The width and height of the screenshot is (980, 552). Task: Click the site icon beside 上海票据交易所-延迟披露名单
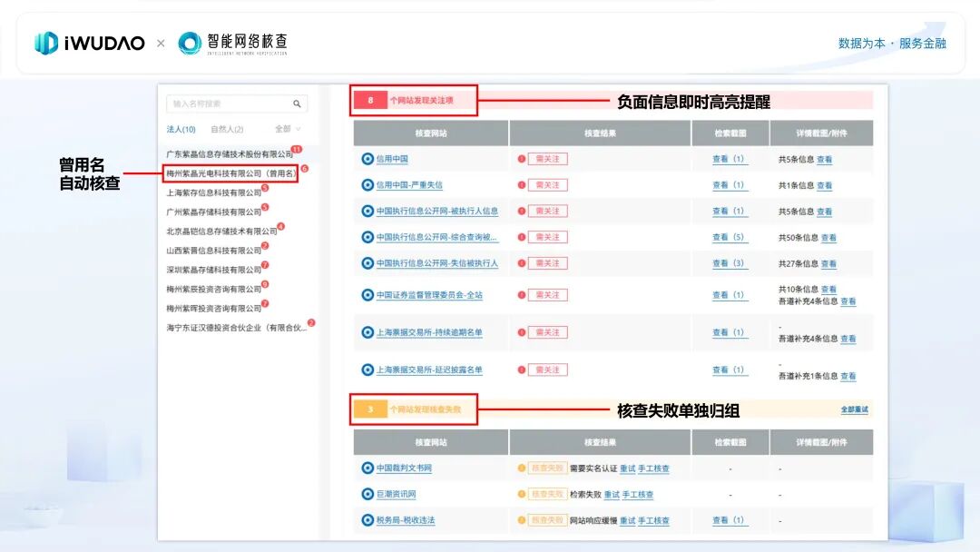tap(367, 370)
